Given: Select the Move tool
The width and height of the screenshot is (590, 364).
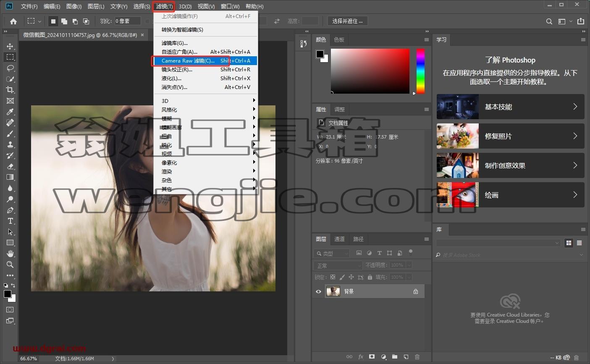Looking at the screenshot, I should point(10,46).
